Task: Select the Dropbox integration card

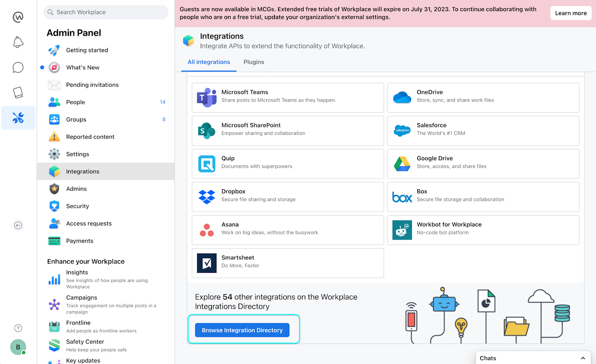Action: tap(288, 197)
